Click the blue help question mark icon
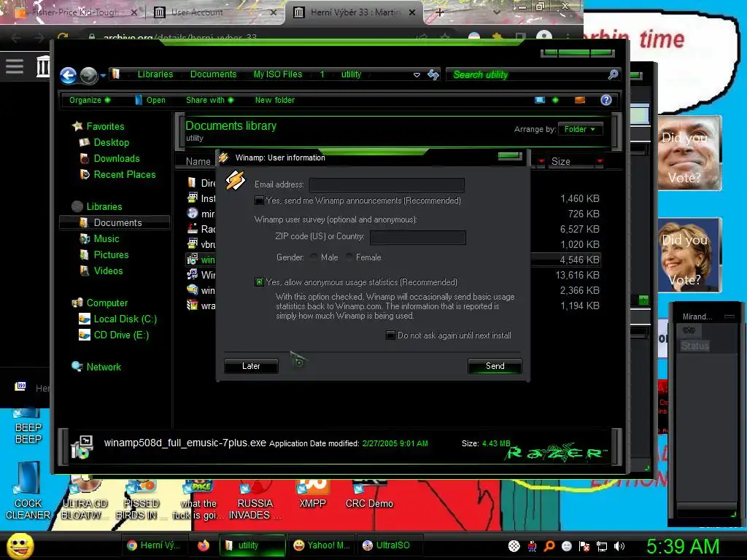Viewport: 747px width, 560px height. (606, 100)
